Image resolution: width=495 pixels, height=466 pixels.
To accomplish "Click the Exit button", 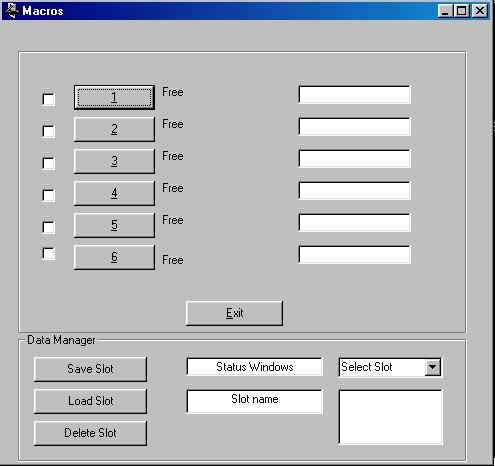I will point(234,313).
